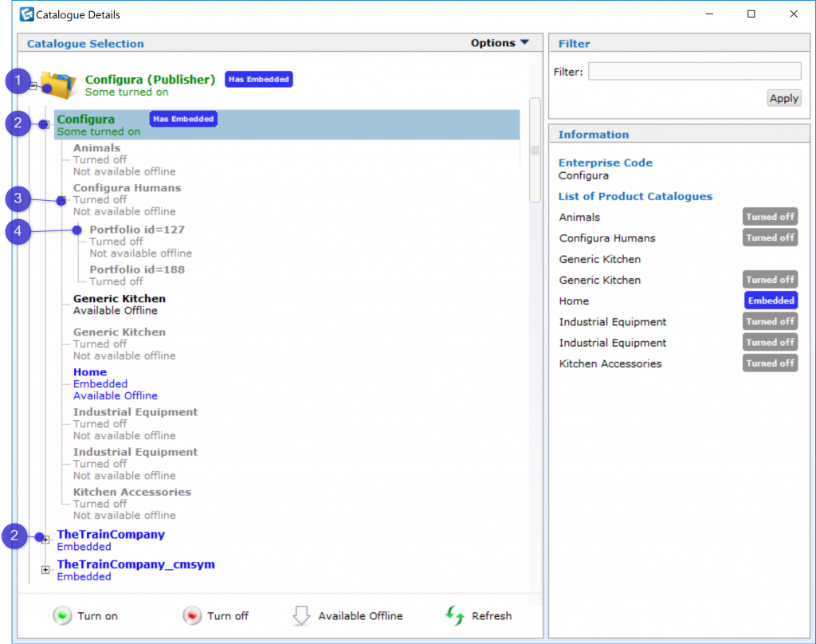Select Kitchen Accessories in the tree
This screenshot has height=644, width=816.
point(131,504)
